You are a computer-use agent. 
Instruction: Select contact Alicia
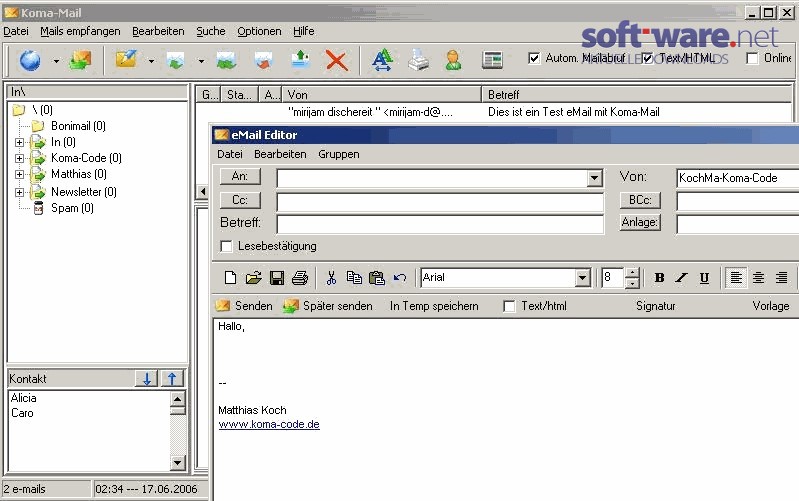(x=23, y=398)
